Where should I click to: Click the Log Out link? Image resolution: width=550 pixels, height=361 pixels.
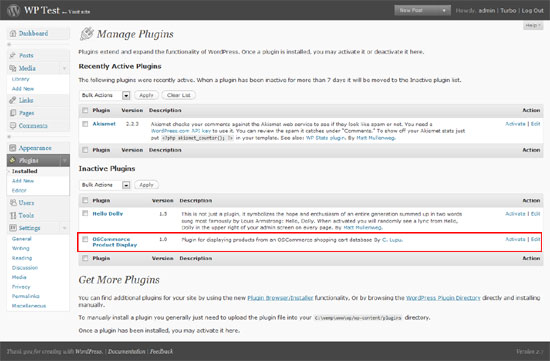pos(532,11)
